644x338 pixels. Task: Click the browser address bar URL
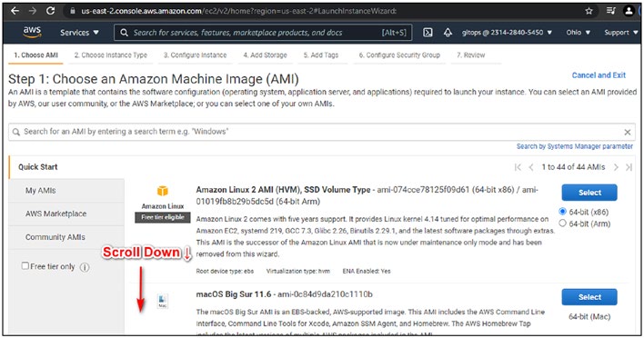click(x=238, y=11)
